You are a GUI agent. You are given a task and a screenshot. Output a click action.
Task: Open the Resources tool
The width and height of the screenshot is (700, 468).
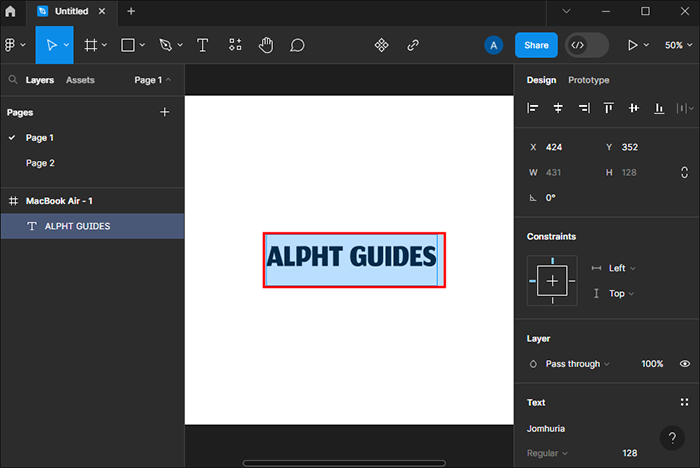pos(235,45)
